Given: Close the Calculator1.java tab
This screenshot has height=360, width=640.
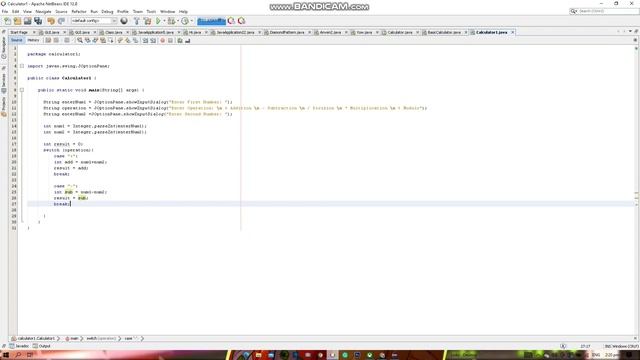Looking at the screenshot, I should [513, 32].
